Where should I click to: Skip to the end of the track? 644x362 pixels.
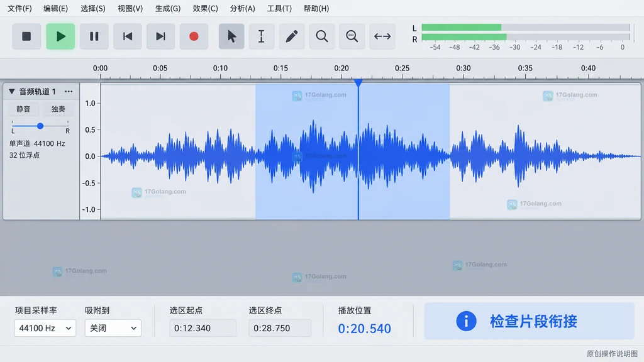point(160,36)
